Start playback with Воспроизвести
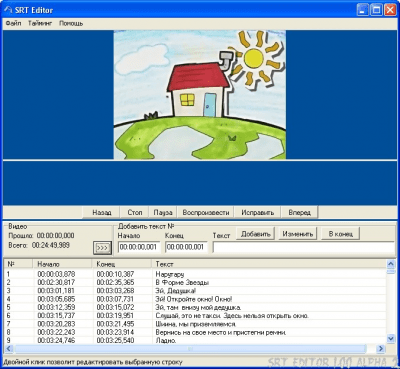The width and height of the screenshot is (400, 369). coord(206,212)
